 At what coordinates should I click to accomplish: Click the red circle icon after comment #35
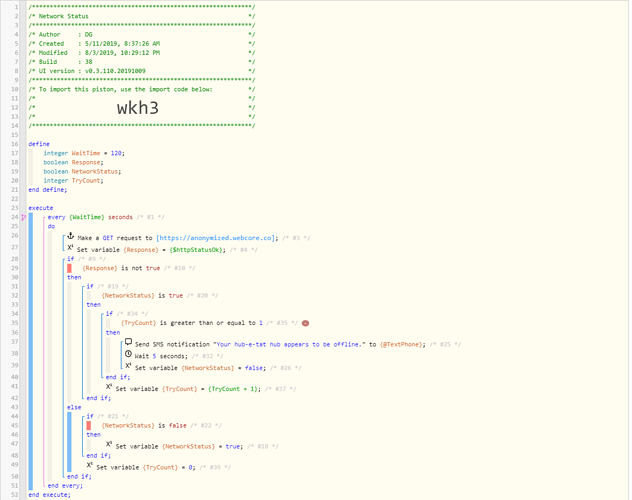[x=306, y=323]
